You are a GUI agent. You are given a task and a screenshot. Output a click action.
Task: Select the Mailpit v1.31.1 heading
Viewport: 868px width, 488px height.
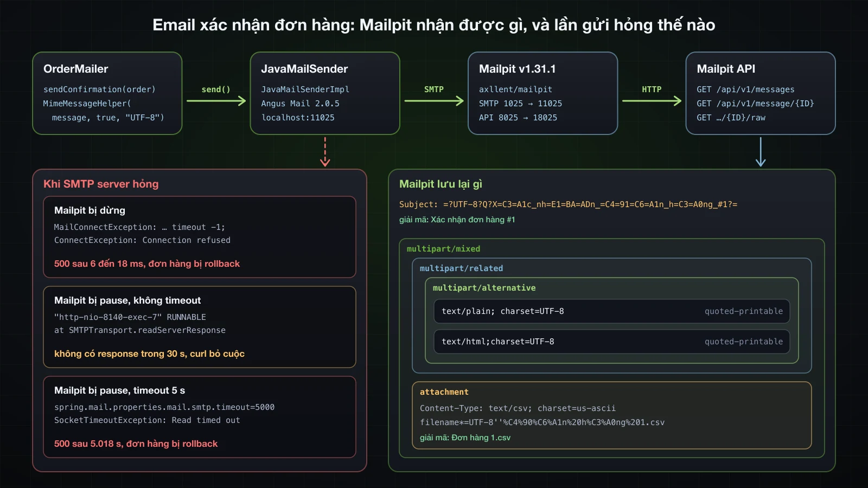(x=518, y=69)
